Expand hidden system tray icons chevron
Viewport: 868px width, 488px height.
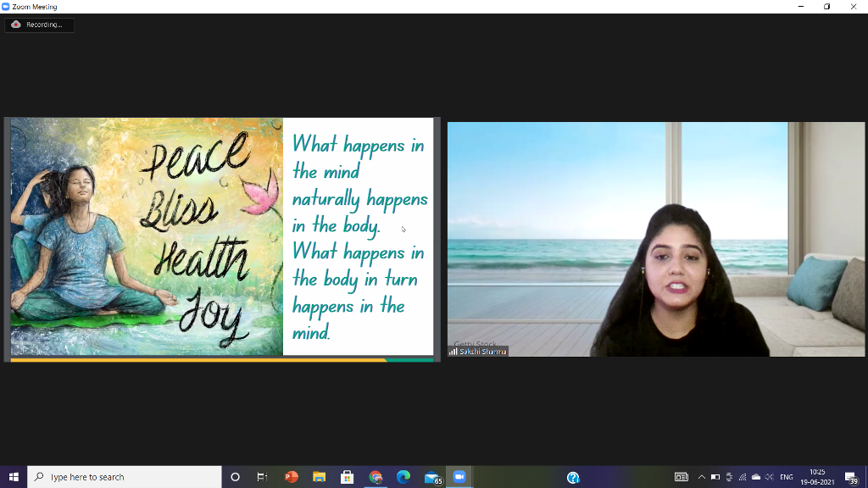(x=701, y=477)
